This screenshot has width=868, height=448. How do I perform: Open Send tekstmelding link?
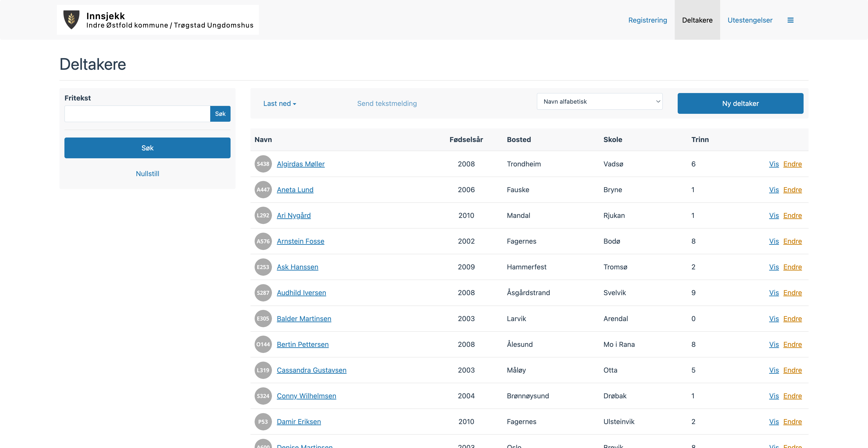[x=387, y=104]
